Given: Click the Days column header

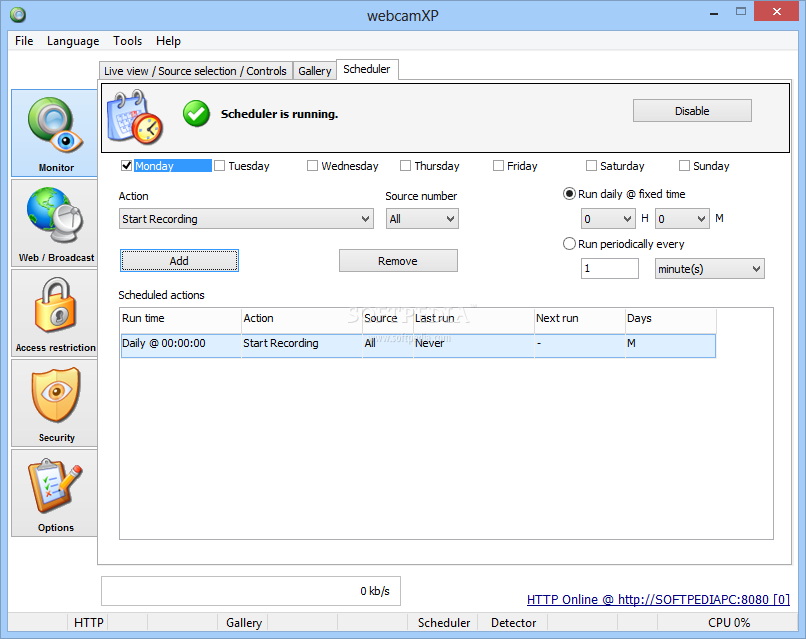Looking at the screenshot, I should [x=670, y=318].
